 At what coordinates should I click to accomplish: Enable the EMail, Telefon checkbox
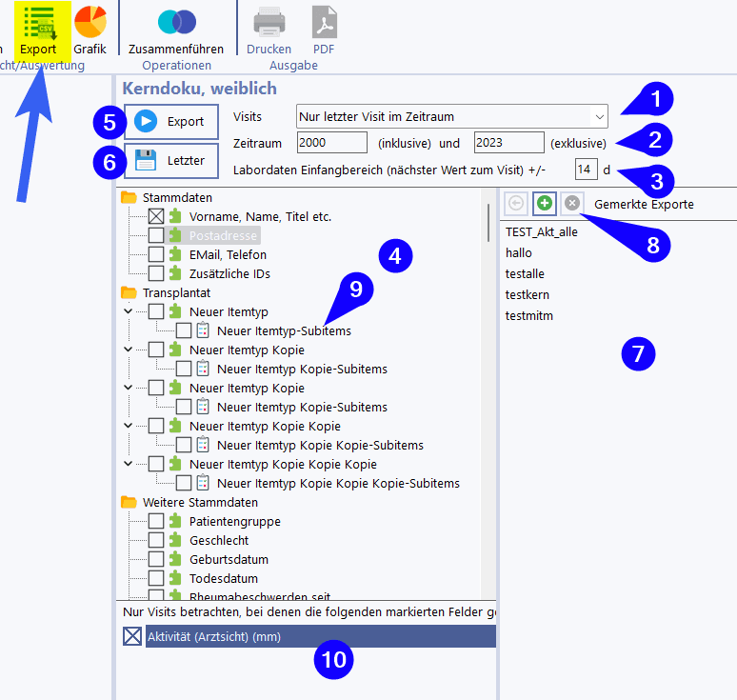tap(156, 254)
